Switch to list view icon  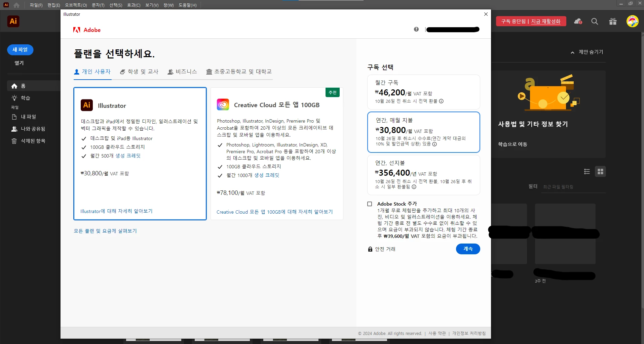587,172
